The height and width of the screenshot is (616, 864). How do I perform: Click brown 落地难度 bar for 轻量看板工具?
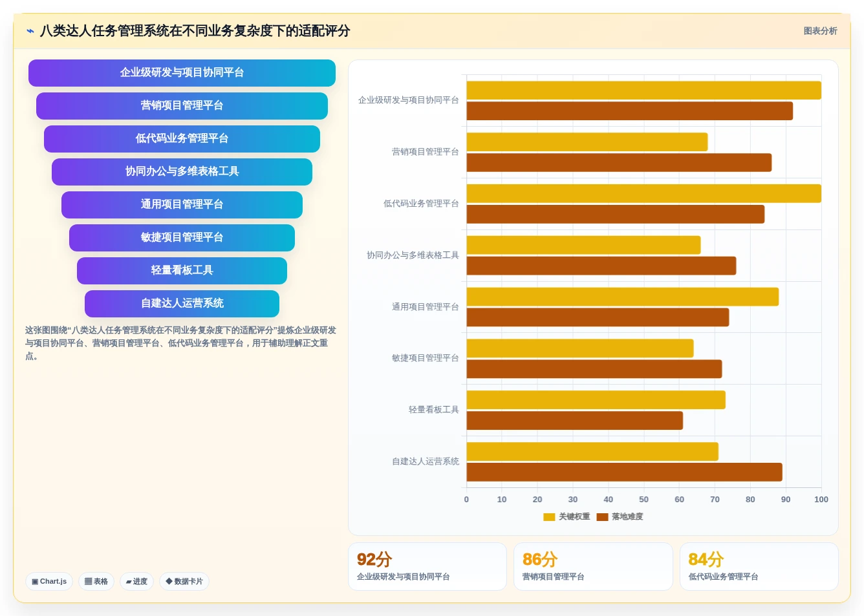(x=574, y=421)
